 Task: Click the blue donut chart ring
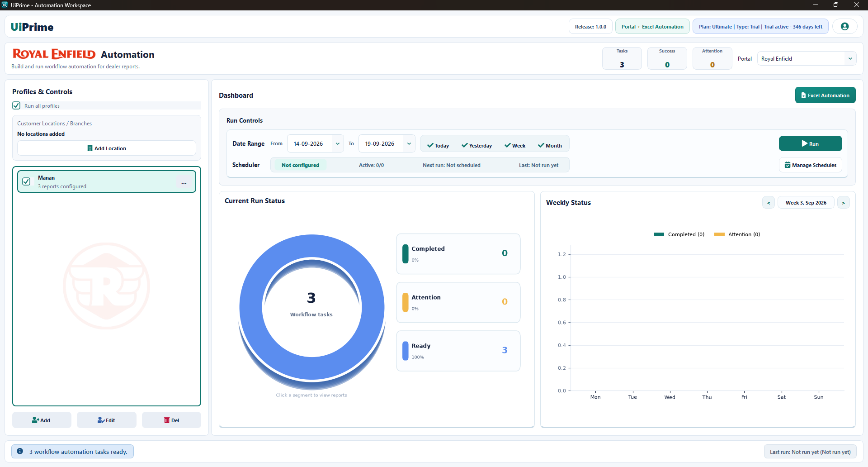251,308
